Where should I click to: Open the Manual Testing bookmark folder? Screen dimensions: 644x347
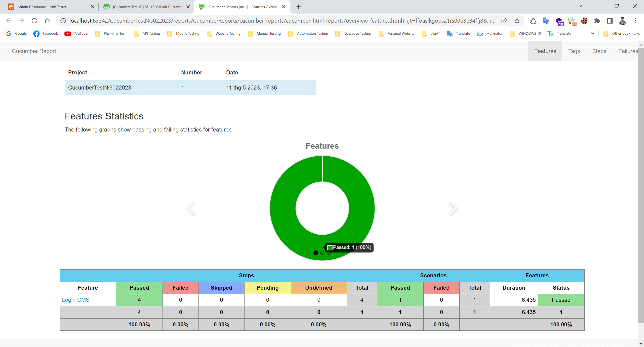tap(264, 33)
